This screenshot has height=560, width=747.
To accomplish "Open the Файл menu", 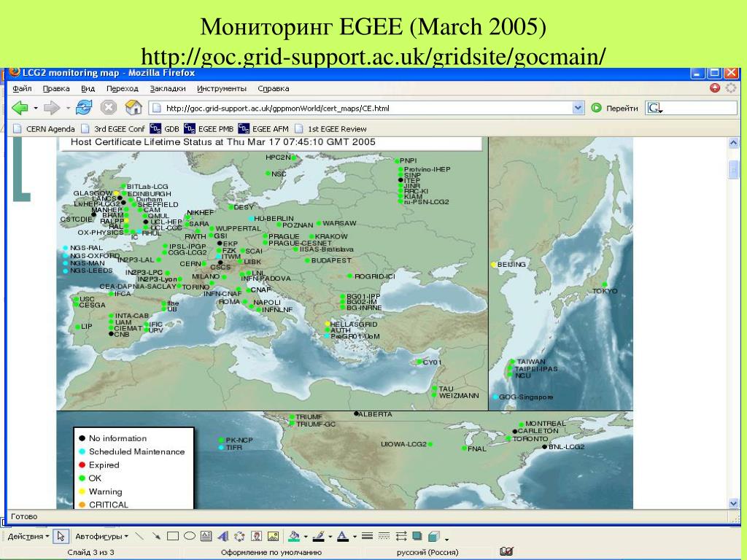I will [22, 88].
